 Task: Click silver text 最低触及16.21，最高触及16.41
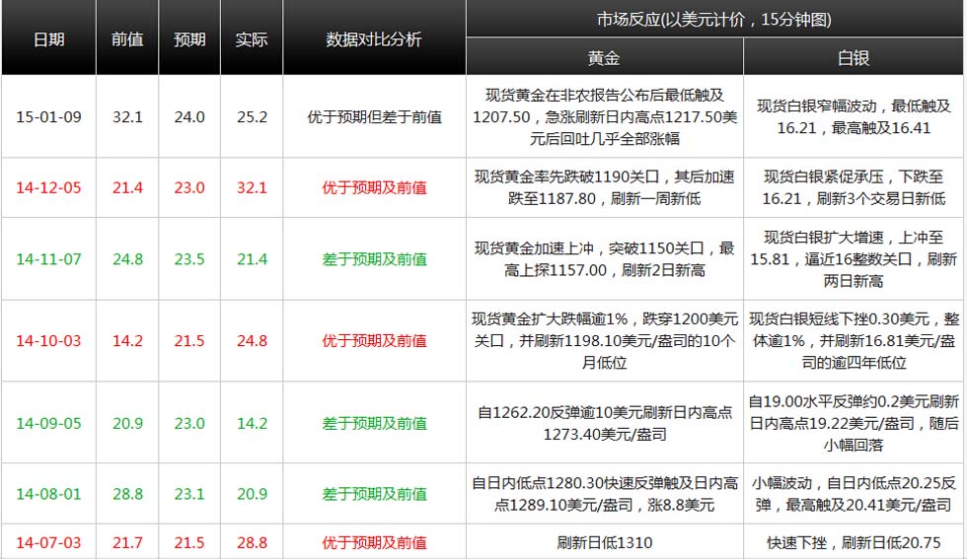coord(854,117)
